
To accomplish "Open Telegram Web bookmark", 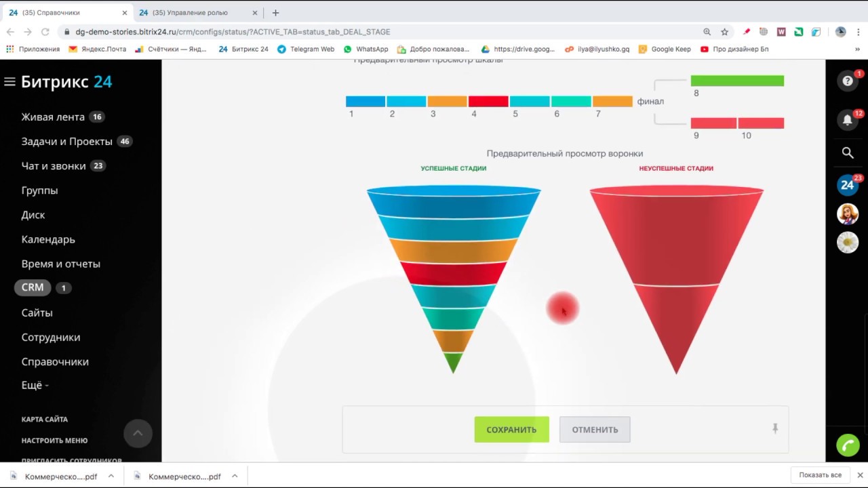I will tap(306, 49).
